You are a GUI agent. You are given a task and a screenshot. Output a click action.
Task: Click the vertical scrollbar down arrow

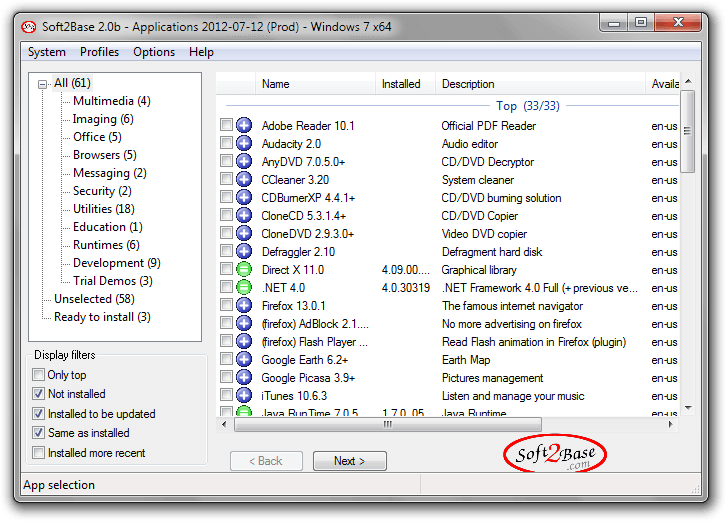click(x=687, y=408)
